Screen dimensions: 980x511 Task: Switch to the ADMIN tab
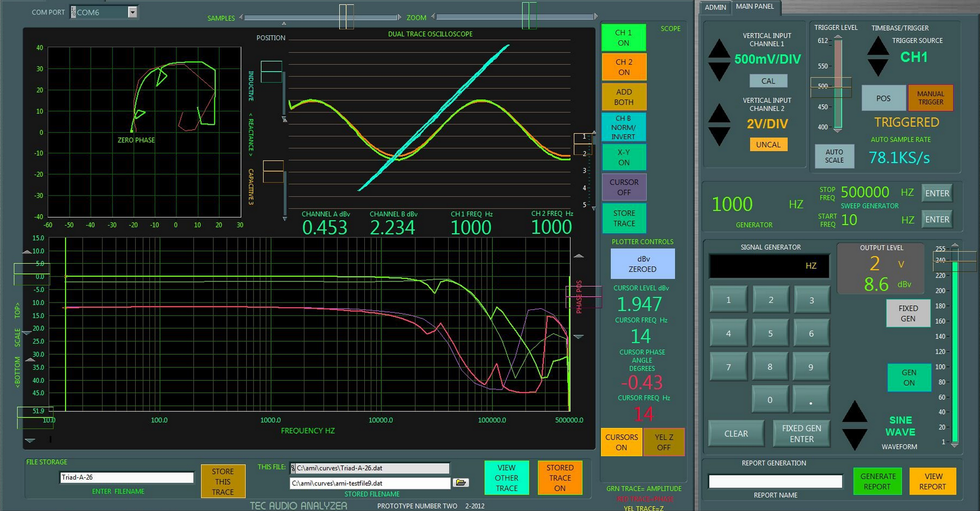[x=715, y=7]
